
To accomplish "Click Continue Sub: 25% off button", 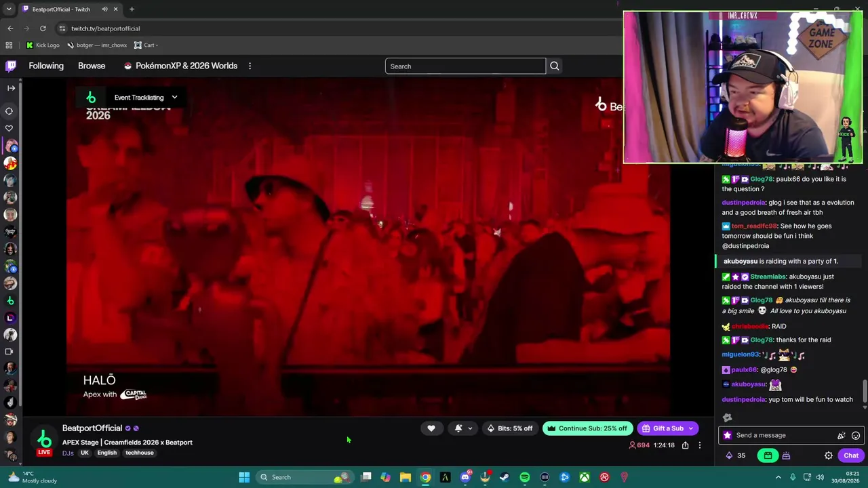I will 588,428.
